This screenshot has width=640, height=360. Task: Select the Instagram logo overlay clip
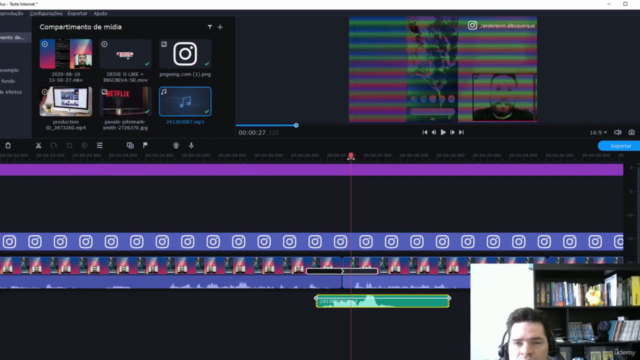tap(311, 242)
